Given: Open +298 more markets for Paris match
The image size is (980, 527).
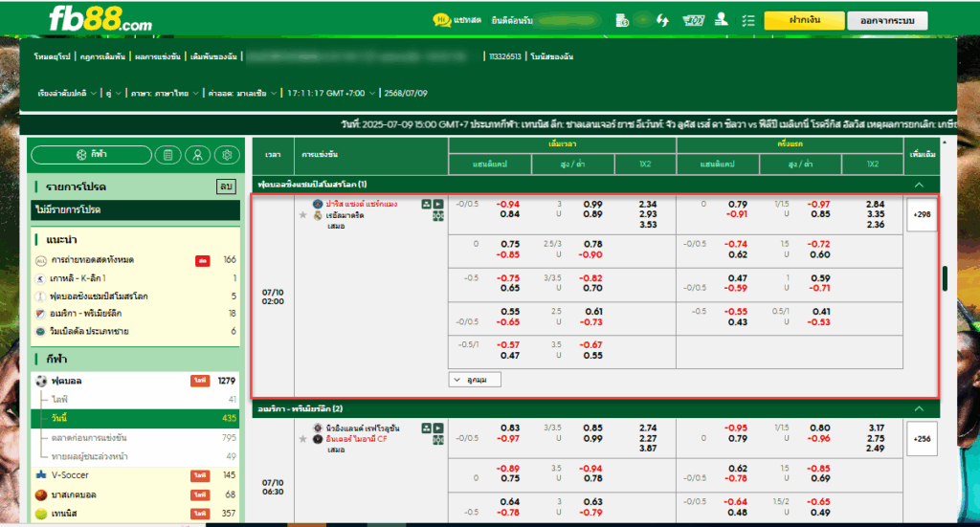Looking at the screenshot, I should (922, 214).
